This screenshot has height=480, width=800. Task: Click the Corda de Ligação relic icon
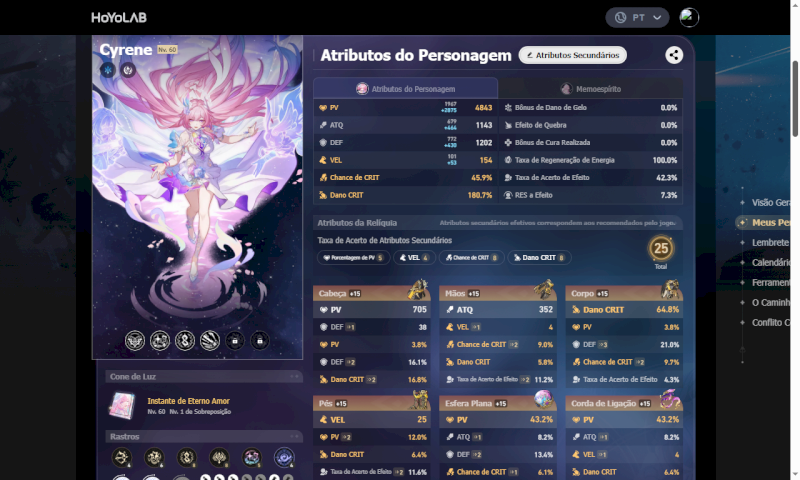[x=670, y=399]
